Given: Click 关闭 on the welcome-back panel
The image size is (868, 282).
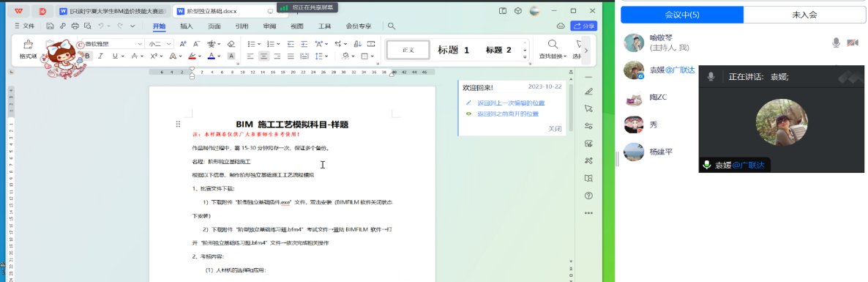Looking at the screenshot, I should 555,128.
